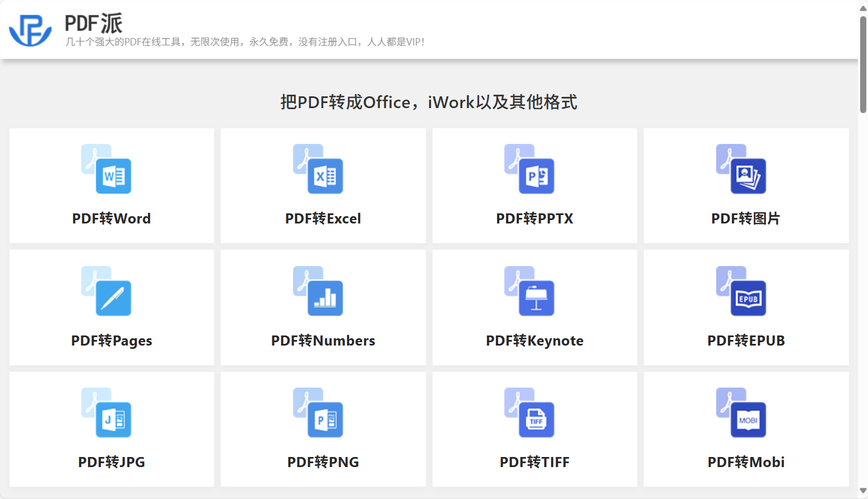Open the PDF to Numbers chart icon

318,291
